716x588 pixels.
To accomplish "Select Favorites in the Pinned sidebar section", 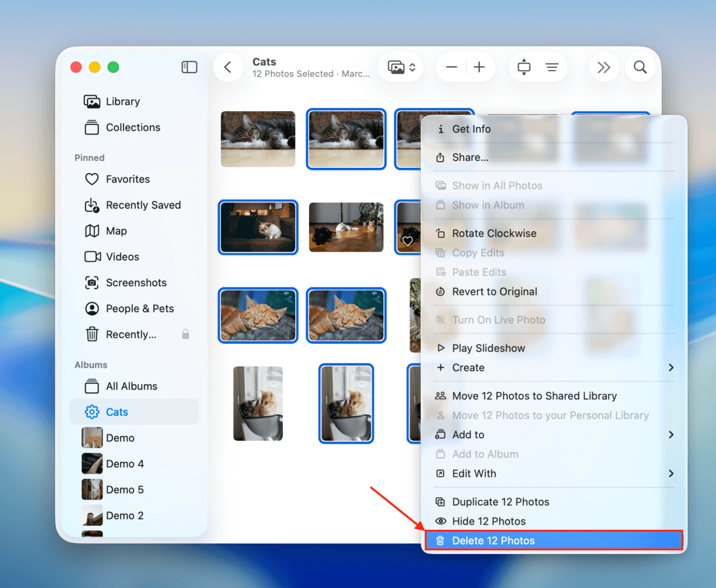I will point(127,179).
